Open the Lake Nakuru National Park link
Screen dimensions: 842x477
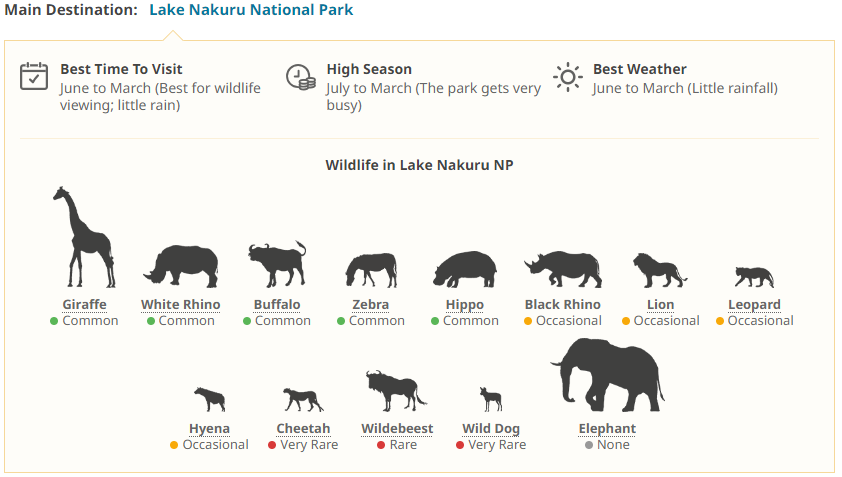[x=251, y=10]
